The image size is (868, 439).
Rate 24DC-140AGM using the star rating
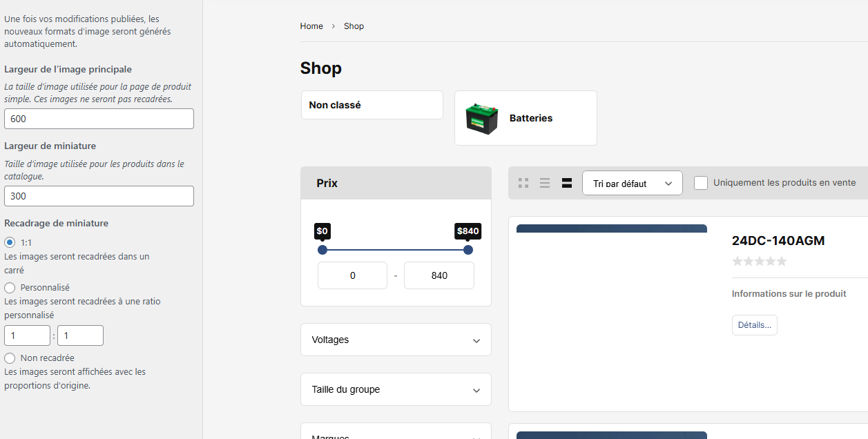pos(759,262)
